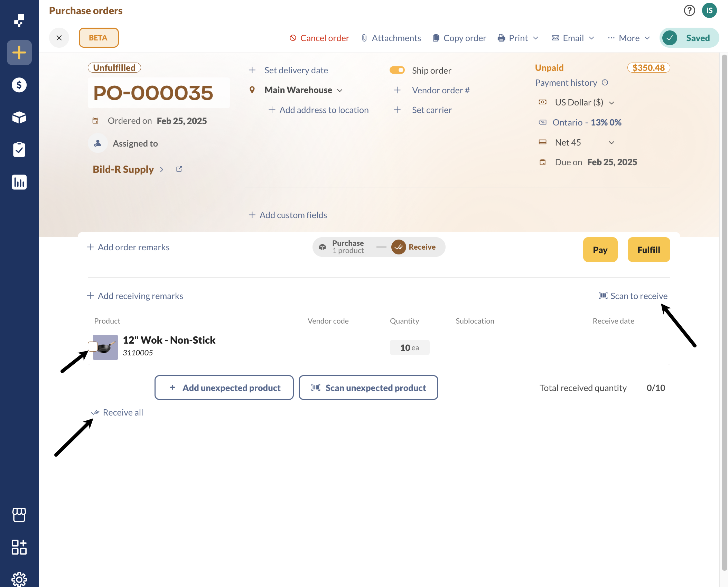
Task: Select the Receive step in progress tracker
Action: point(413,247)
